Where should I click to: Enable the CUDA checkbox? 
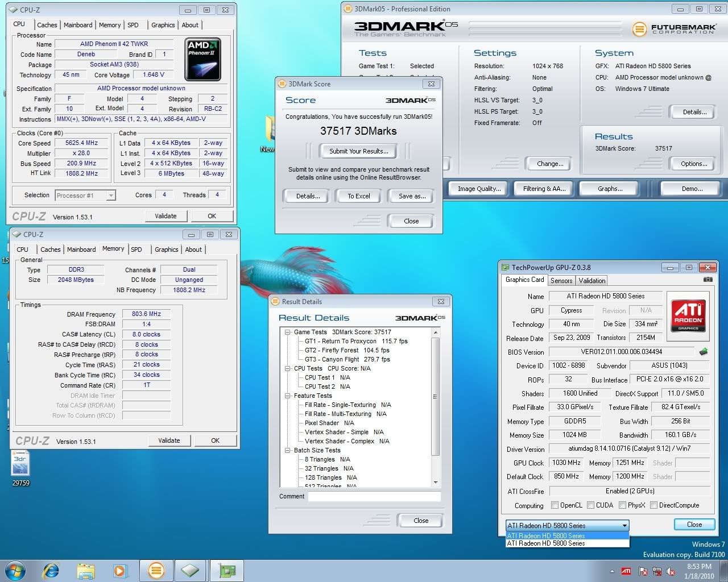point(590,505)
